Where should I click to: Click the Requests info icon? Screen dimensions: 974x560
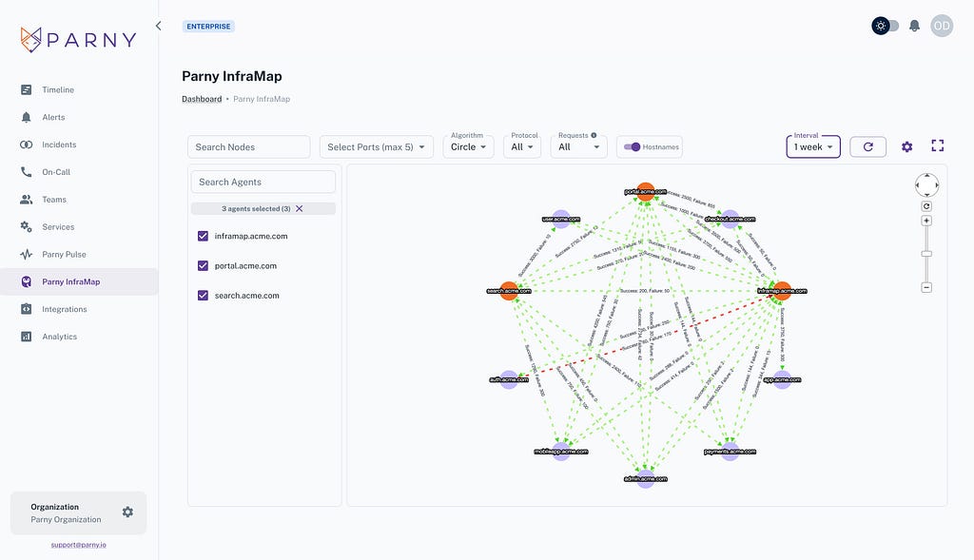pos(594,135)
